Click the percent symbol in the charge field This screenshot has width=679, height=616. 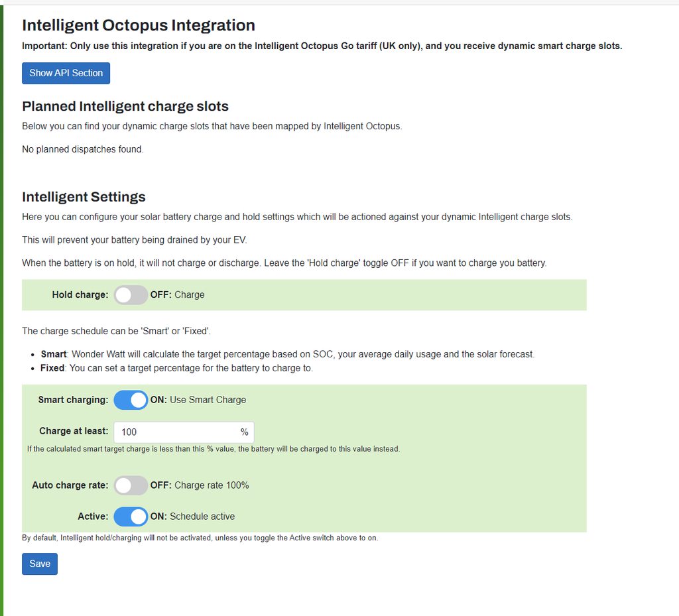click(244, 432)
